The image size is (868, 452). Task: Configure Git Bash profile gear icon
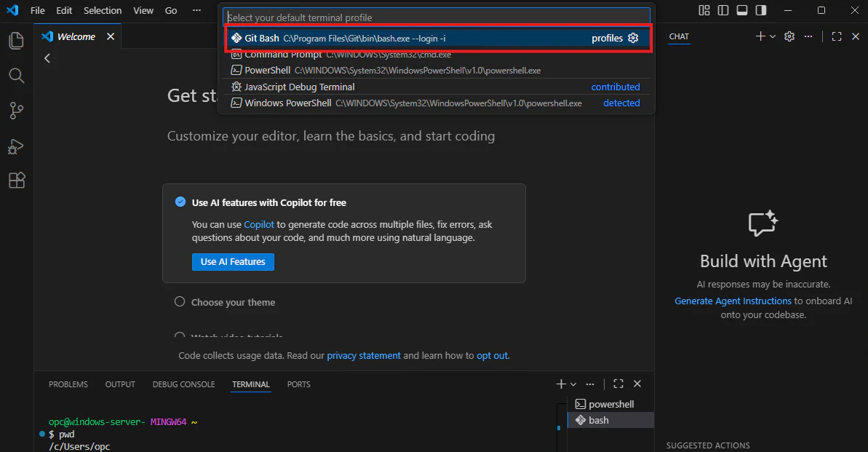point(633,39)
